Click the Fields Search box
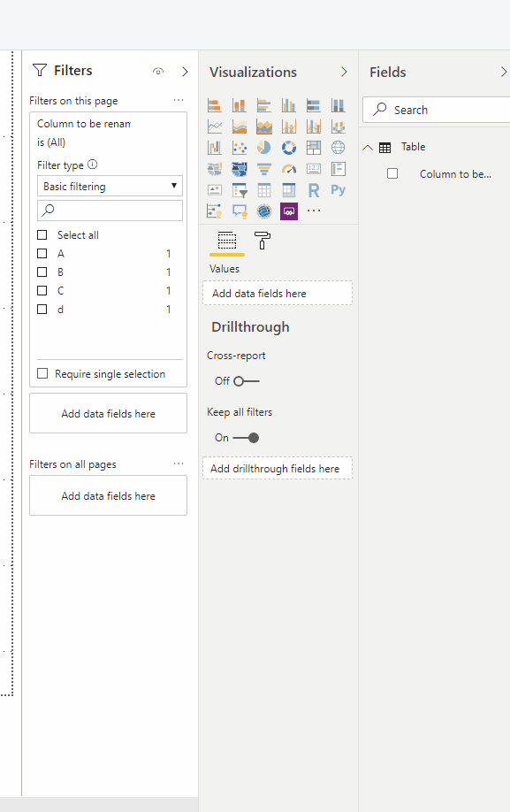Viewport: 510px width, 812px height. click(x=437, y=110)
